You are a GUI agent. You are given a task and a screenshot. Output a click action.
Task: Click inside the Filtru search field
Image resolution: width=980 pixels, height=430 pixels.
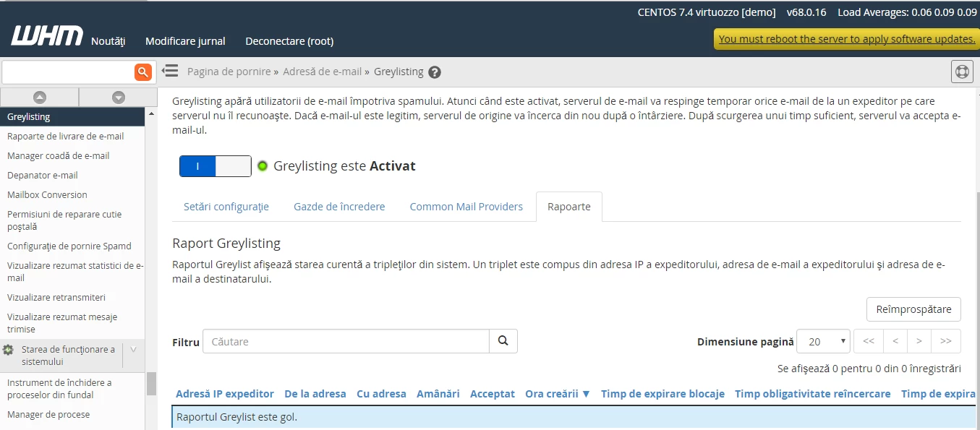pos(346,341)
